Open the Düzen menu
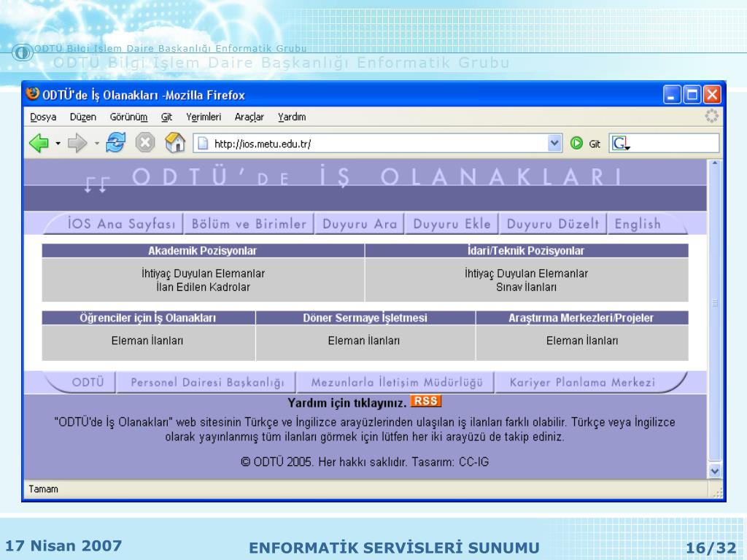This screenshot has width=747, height=560. [83, 117]
